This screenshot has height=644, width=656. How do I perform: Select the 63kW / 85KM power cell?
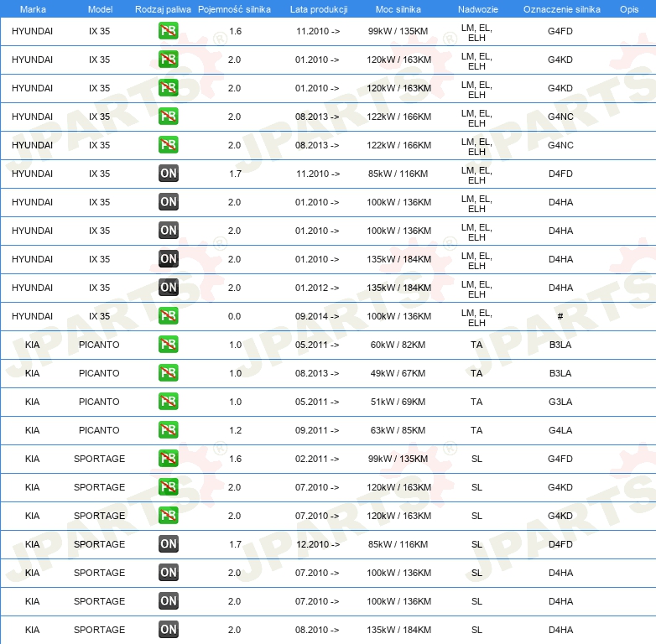398,430
